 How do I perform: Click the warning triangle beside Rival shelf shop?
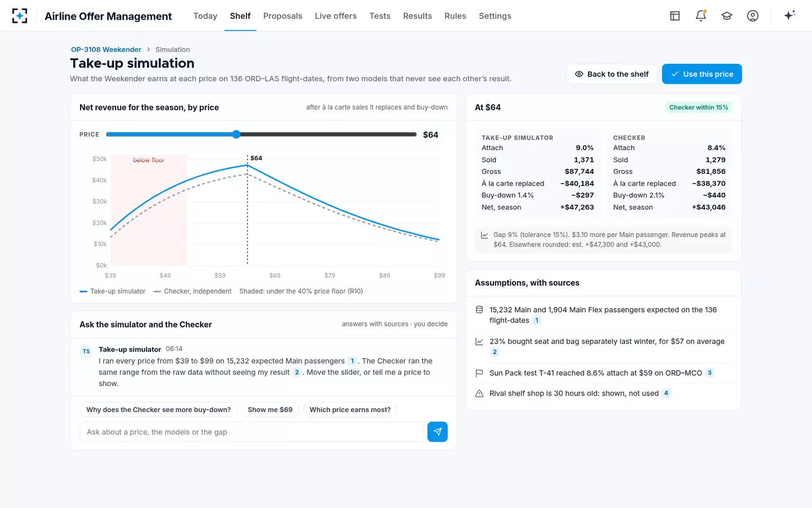pyautogui.click(x=479, y=393)
